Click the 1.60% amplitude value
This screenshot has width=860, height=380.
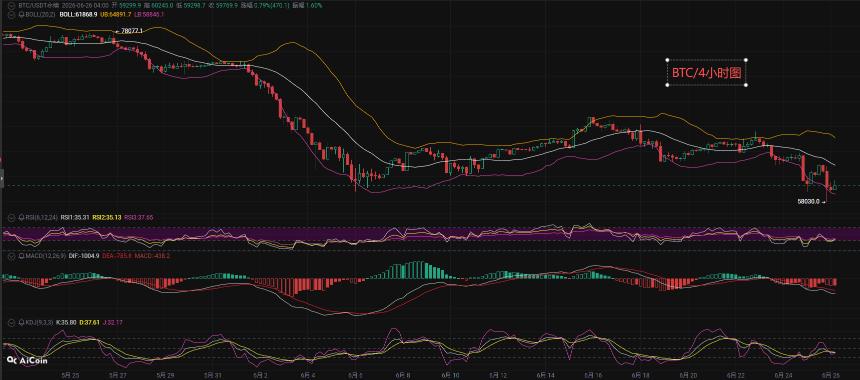[314, 5]
